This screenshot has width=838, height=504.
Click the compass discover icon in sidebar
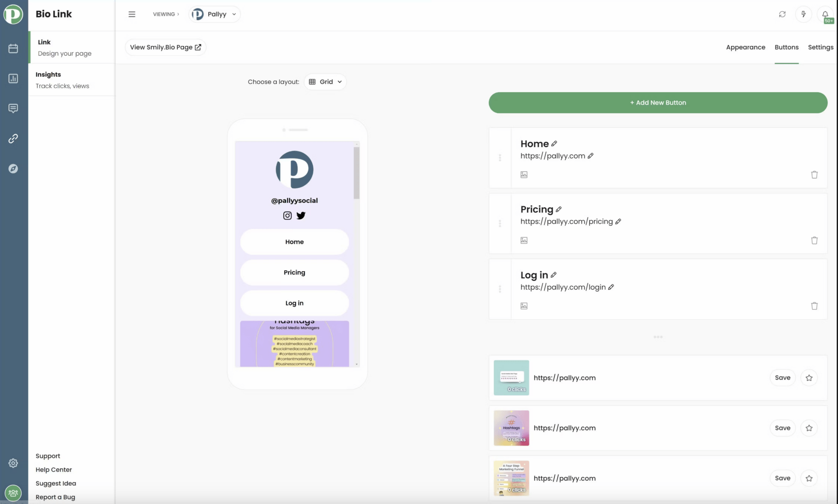click(13, 168)
